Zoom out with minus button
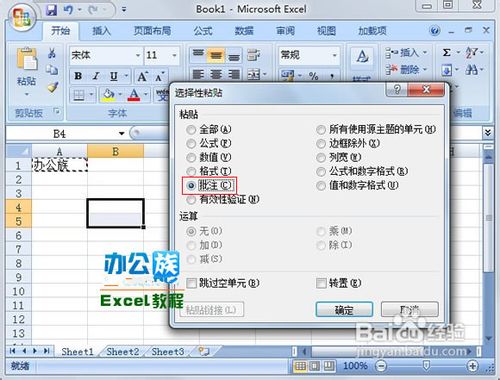The image size is (500, 380). tap(381, 366)
